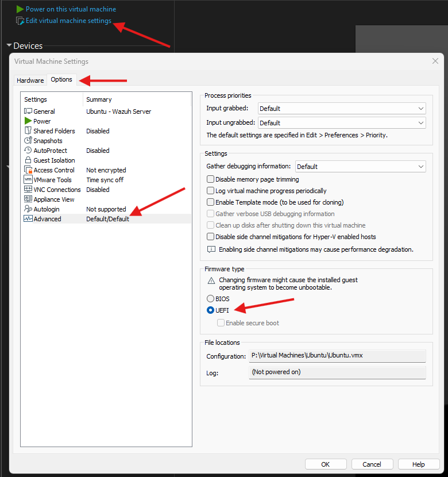This screenshot has width=448, height=477.
Task: Switch to the Options tab
Action: [61, 79]
